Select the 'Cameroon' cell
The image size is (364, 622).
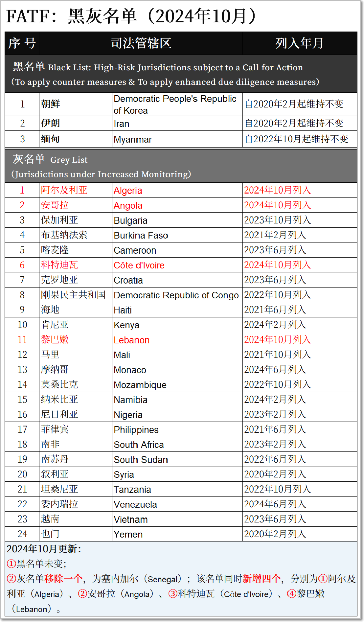pyautogui.click(x=177, y=250)
